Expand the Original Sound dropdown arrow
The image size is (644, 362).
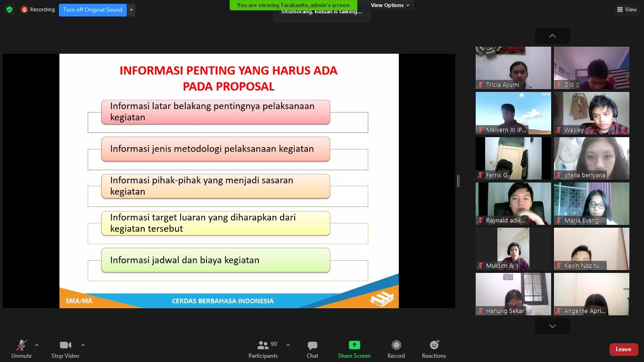[131, 10]
